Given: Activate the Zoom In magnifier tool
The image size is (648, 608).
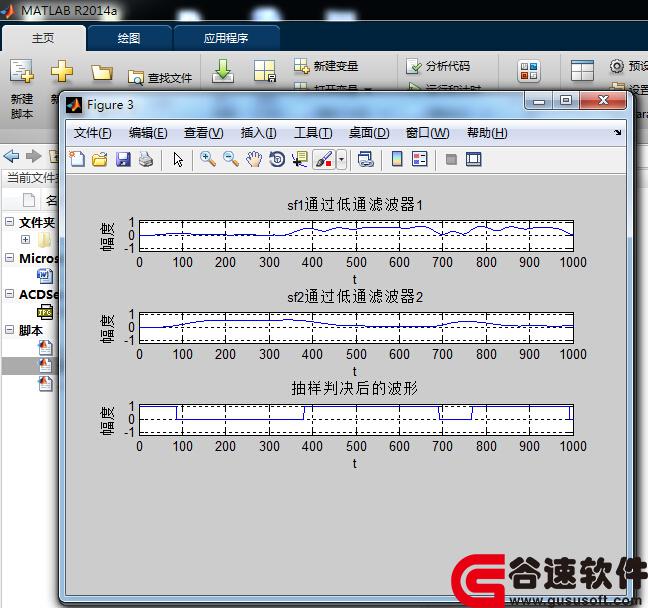Looking at the screenshot, I should (x=208, y=159).
